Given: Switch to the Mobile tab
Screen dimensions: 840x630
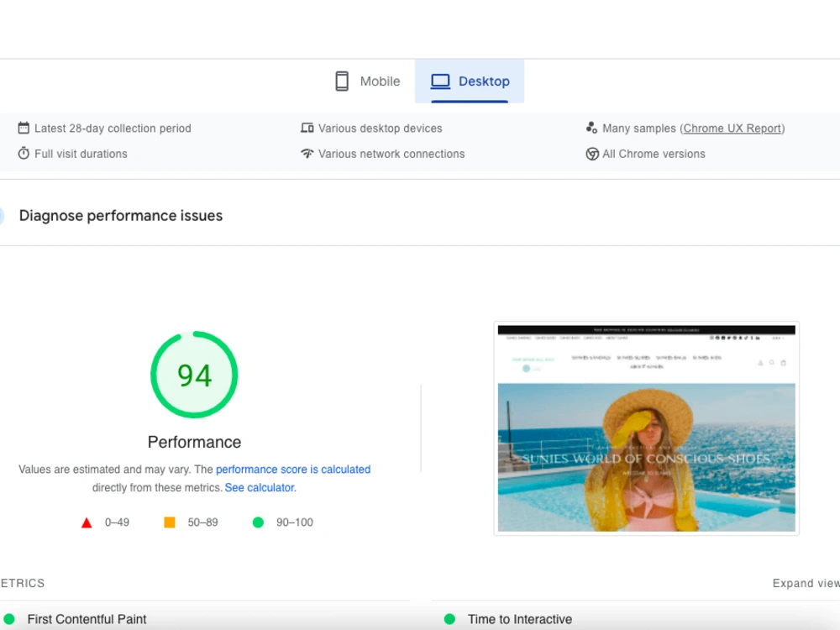Looking at the screenshot, I should point(368,81).
